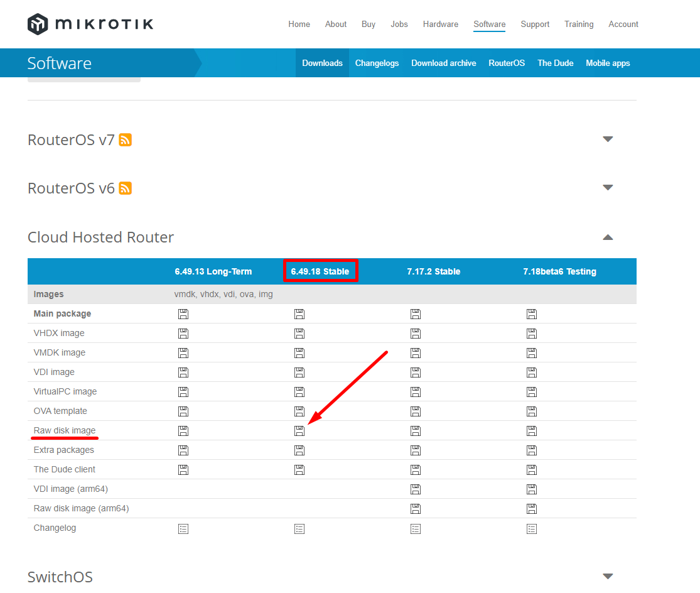Download Main package for 6.49.18 Stable
The height and width of the screenshot is (593, 700).
pyautogui.click(x=299, y=314)
